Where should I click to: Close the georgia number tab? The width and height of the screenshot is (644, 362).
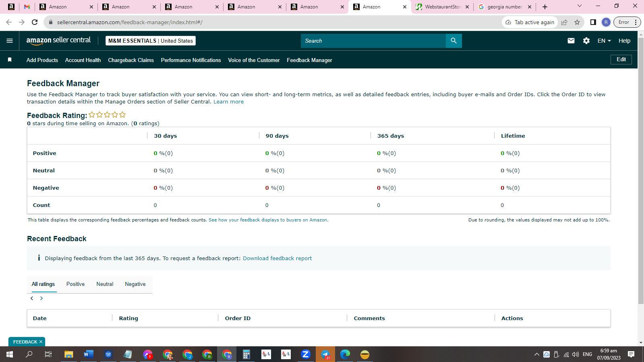pyautogui.click(x=530, y=7)
